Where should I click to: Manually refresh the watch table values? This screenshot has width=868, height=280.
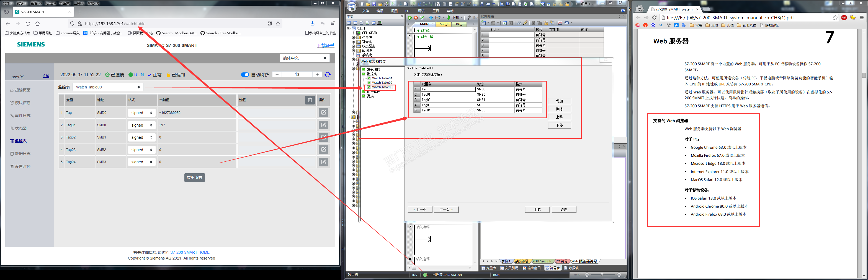tap(328, 74)
